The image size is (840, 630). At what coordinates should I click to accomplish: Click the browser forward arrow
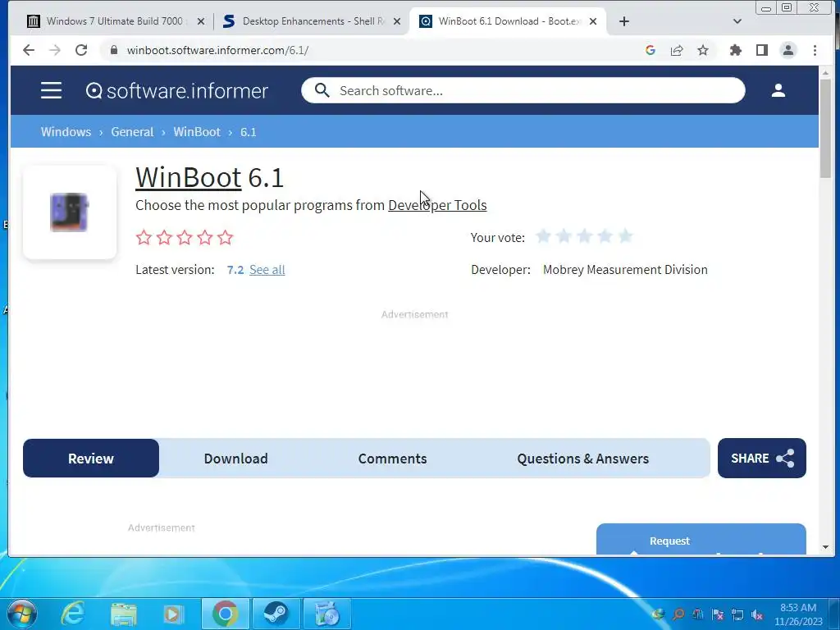pyautogui.click(x=55, y=50)
